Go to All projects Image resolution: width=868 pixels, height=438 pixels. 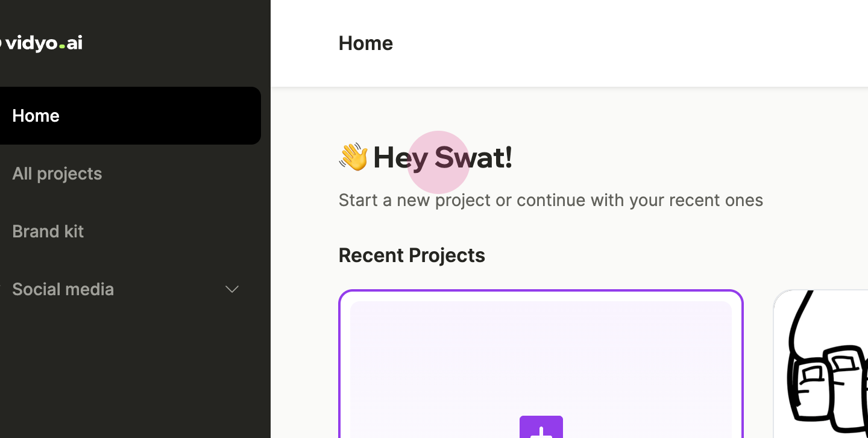point(57,174)
